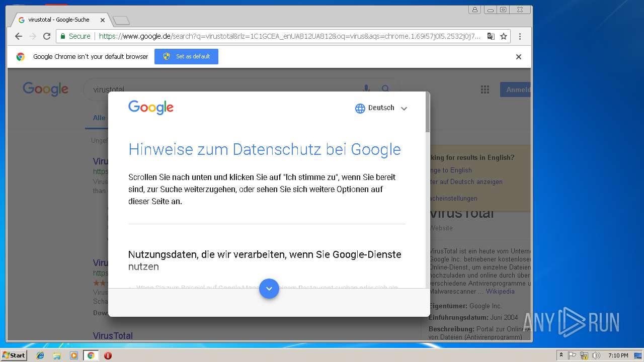Click the Set as default button
644x362 pixels.
186,56
